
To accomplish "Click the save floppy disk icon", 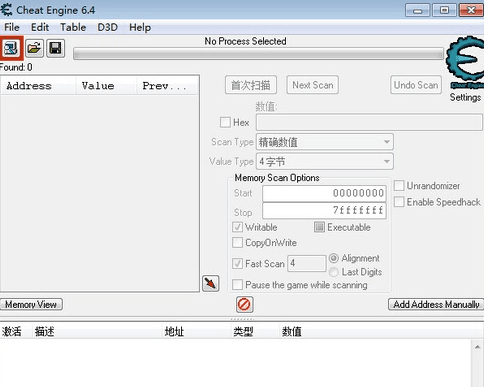I will click(x=55, y=49).
